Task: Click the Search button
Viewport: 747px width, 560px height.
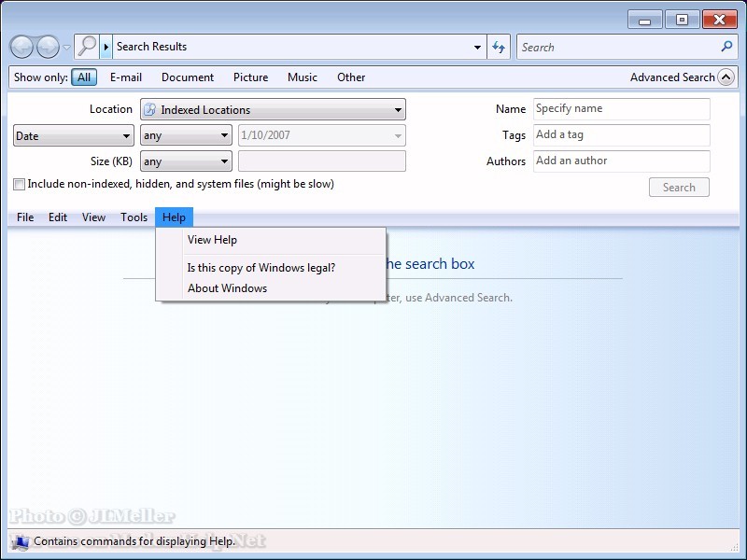Action: 679,188
